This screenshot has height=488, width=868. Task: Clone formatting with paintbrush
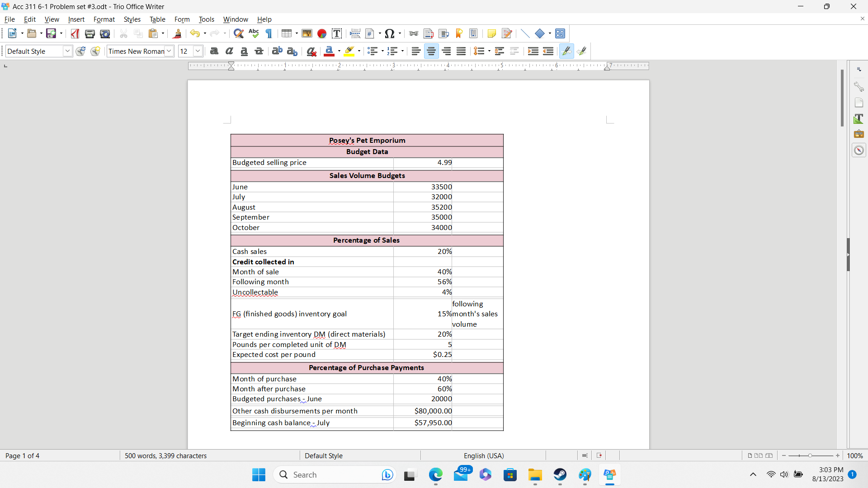[177, 33]
